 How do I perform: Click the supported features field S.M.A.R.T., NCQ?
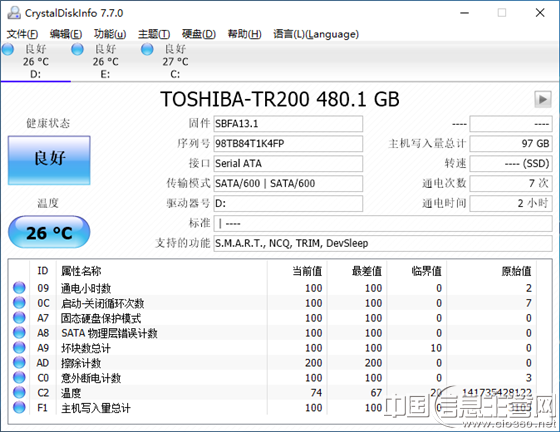[x=383, y=243]
